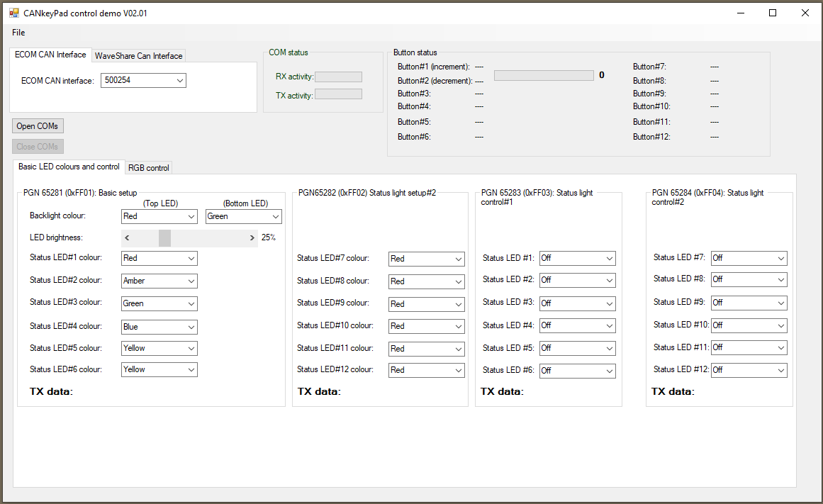Click TX data label in PGN 65281 group

(52, 392)
